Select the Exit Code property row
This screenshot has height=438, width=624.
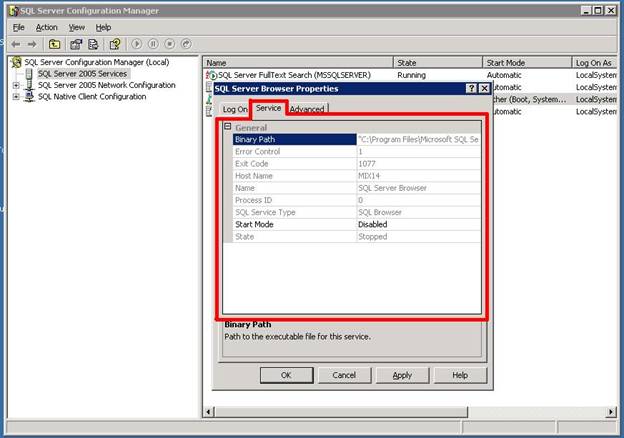click(356, 164)
